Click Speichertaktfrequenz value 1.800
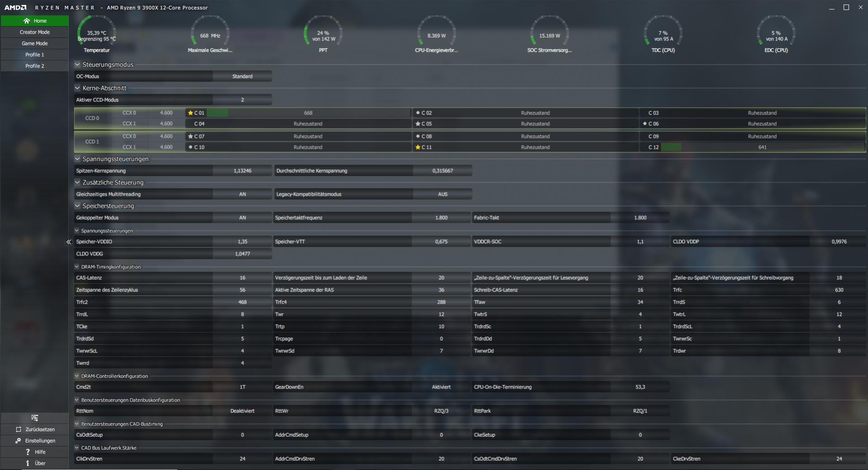The height and width of the screenshot is (470, 868). [441, 218]
